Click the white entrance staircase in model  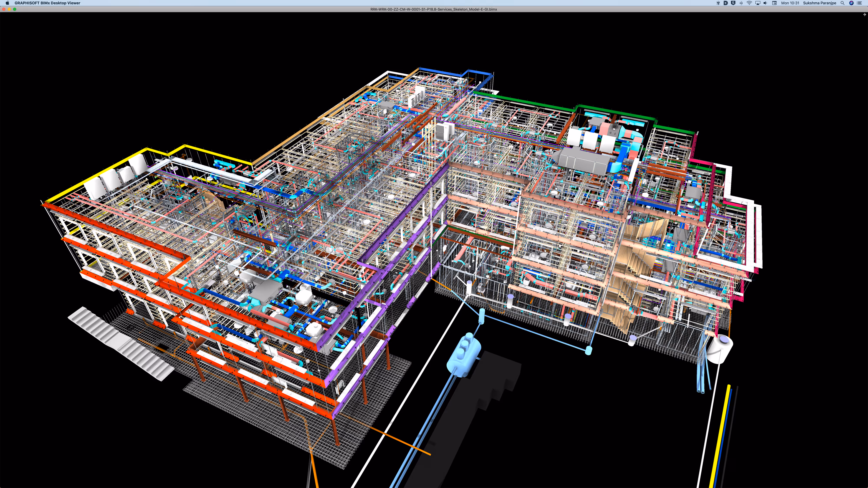(120, 342)
